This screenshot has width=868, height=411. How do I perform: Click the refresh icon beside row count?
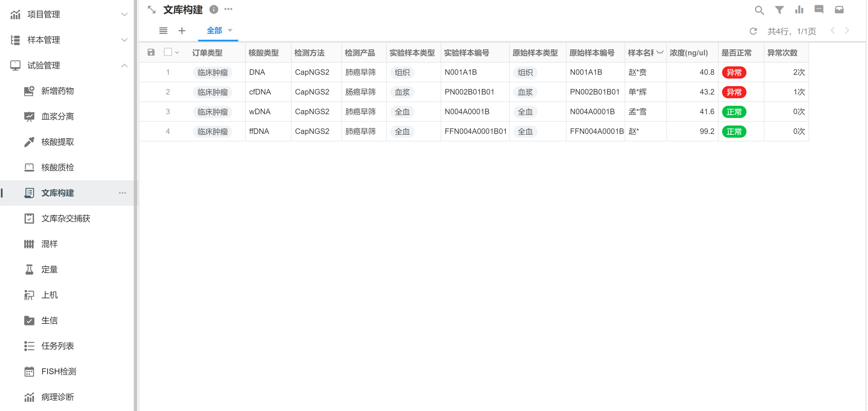[753, 31]
